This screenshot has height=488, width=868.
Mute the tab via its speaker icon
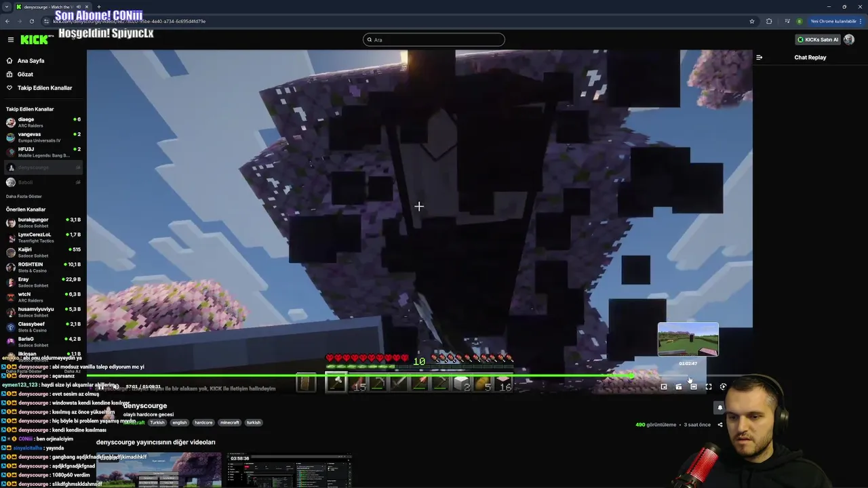click(79, 7)
